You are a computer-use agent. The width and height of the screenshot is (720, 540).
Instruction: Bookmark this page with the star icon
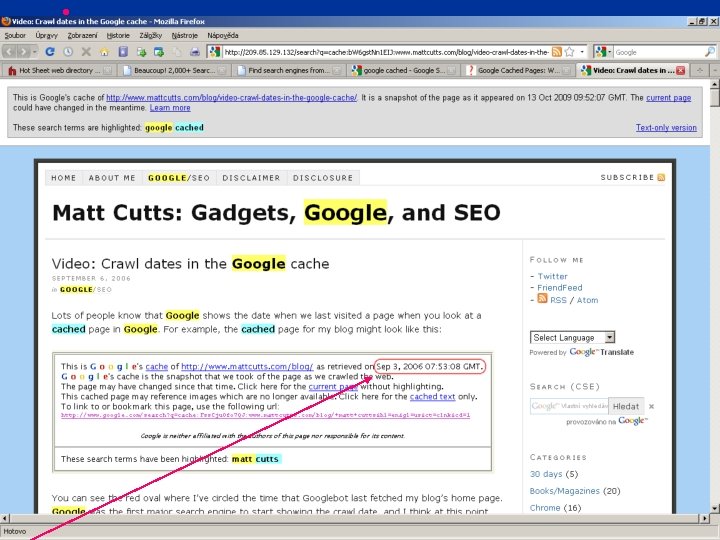(x=569, y=52)
